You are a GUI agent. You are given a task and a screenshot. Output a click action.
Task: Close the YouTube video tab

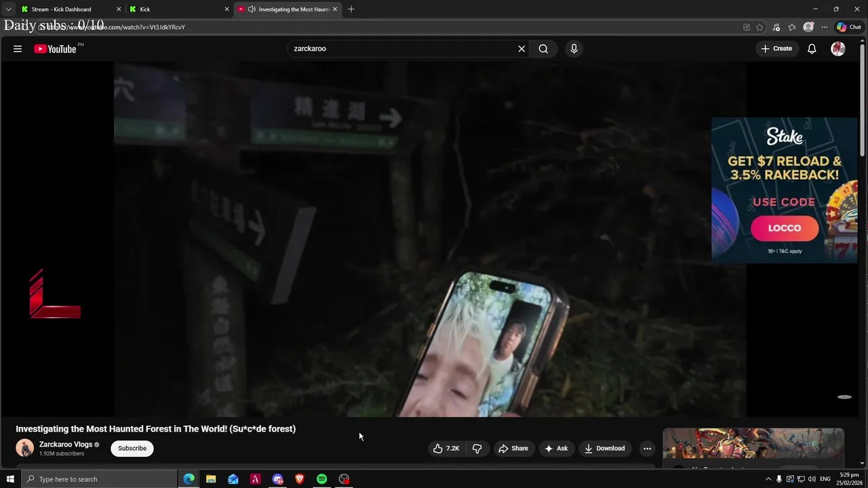pyautogui.click(x=334, y=9)
